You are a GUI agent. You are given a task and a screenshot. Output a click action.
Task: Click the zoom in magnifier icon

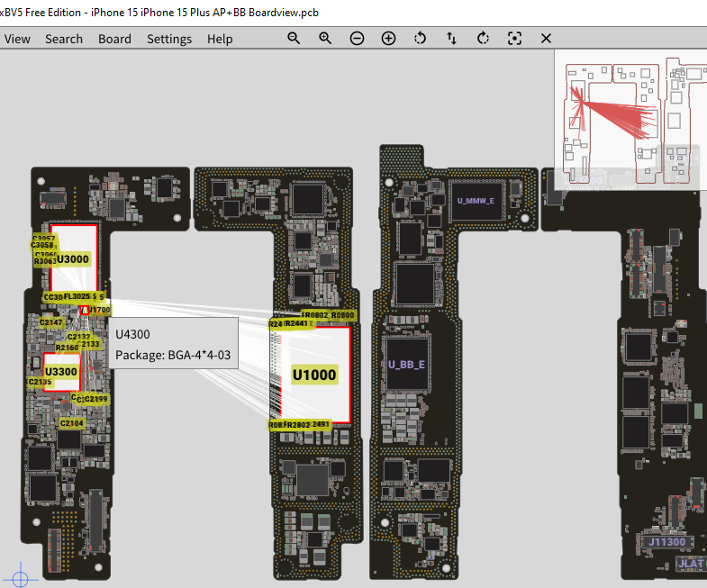[325, 39]
